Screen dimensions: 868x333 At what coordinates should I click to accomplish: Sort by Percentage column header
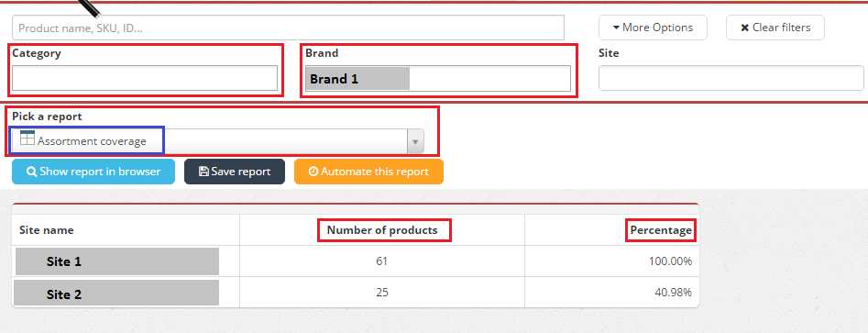pyautogui.click(x=661, y=230)
